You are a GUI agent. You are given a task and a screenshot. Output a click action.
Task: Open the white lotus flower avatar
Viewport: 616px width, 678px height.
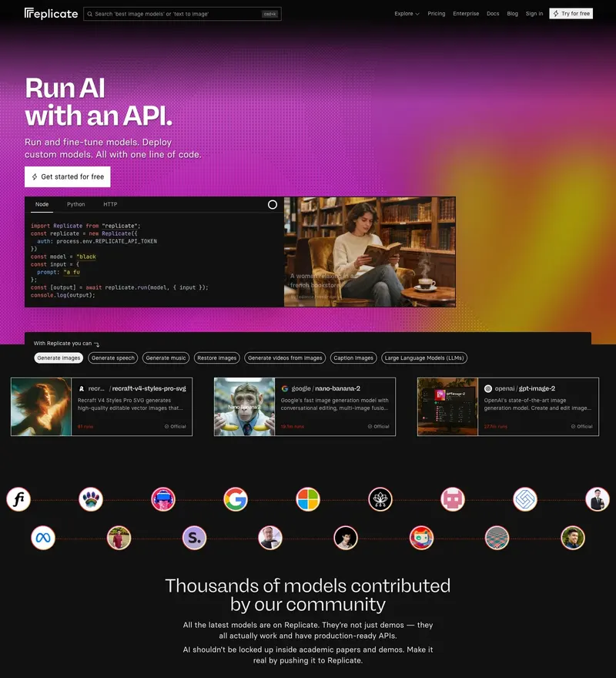pyautogui.click(x=380, y=499)
